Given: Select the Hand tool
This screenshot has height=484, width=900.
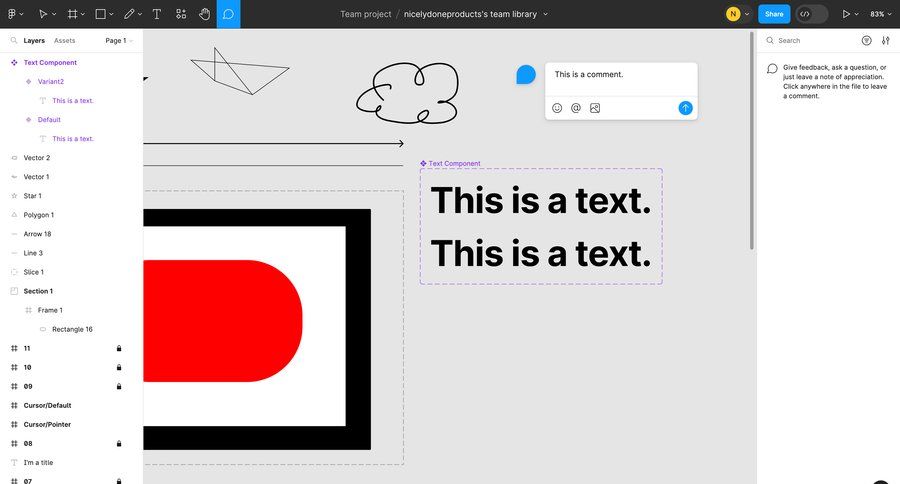Looking at the screenshot, I should (x=204, y=14).
